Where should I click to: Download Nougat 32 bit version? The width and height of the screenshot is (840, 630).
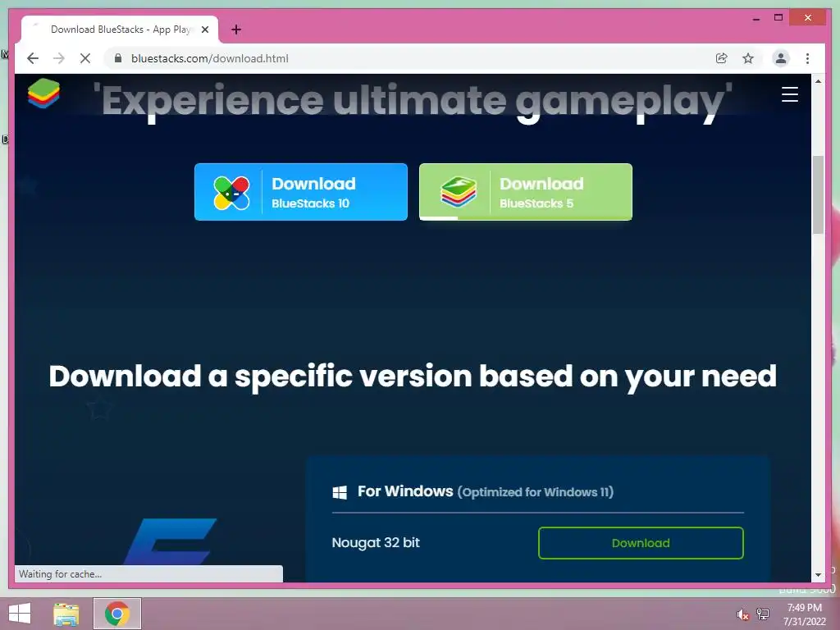pos(641,543)
